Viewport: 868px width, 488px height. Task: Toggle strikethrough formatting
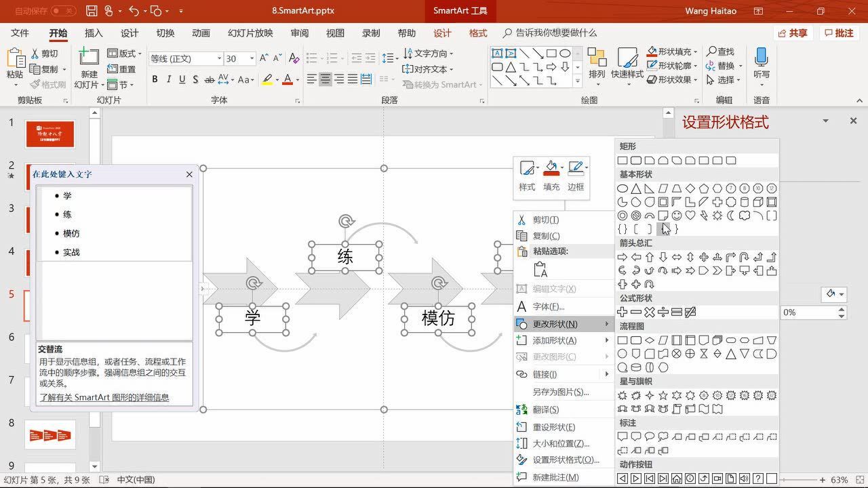pyautogui.click(x=210, y=79)
